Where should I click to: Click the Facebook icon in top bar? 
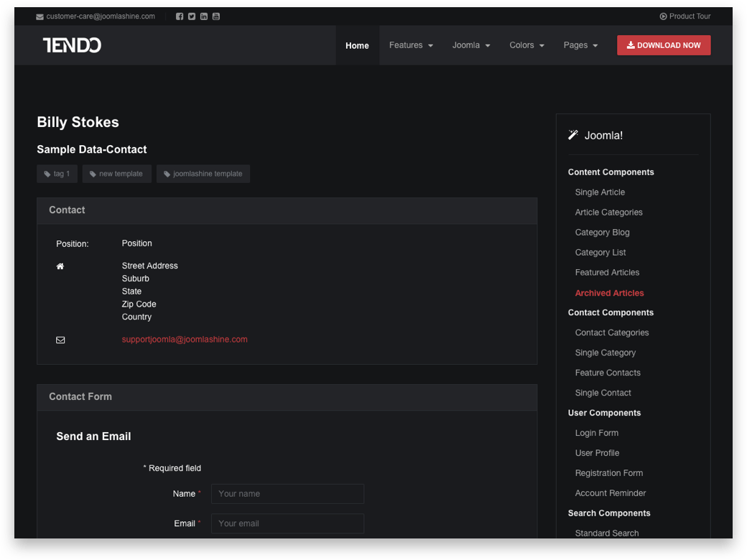[x=179, y=17]
